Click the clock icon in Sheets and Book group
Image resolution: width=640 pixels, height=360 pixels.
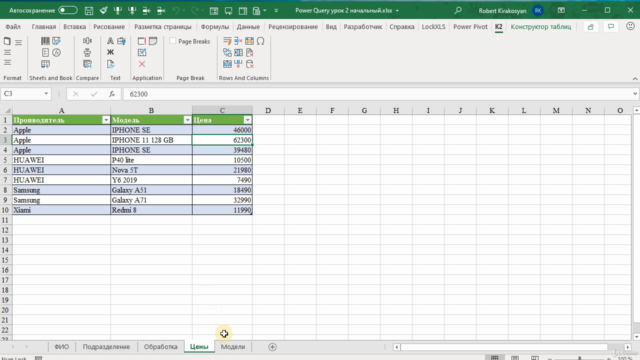tap(57, 52)
